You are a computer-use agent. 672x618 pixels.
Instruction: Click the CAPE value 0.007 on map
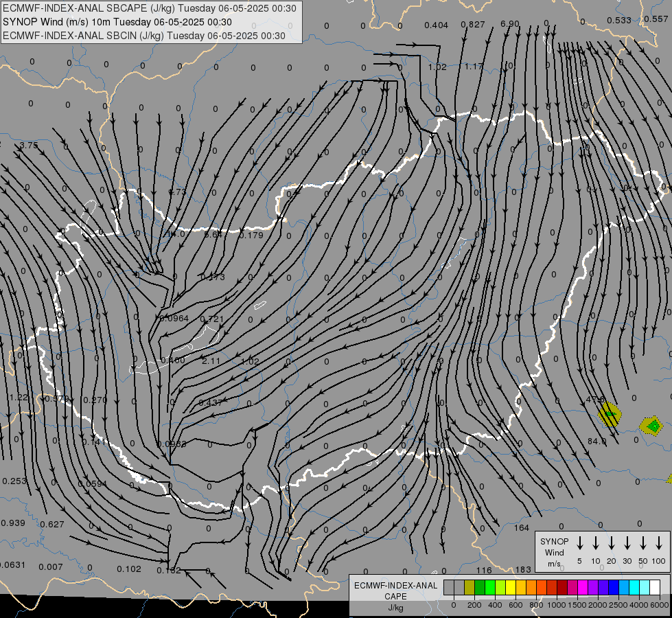[51, 567]
